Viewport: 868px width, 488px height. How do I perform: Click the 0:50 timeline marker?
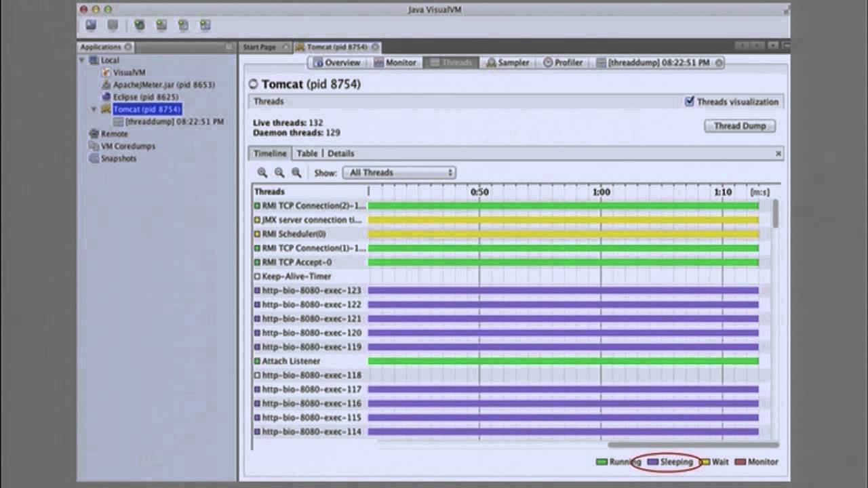pyautogui.click(x=479, y=192)
